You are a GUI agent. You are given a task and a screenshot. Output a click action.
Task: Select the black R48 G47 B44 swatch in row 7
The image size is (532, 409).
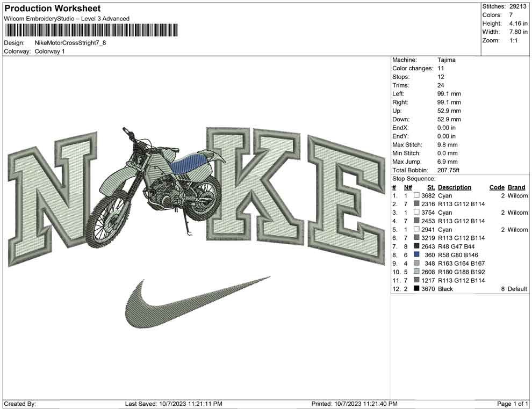416,246
